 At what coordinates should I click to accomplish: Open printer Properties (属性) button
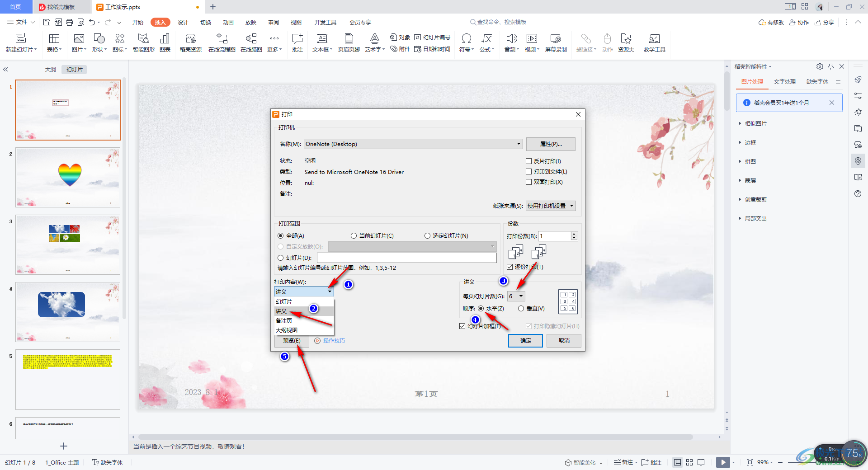coord(551,144)
